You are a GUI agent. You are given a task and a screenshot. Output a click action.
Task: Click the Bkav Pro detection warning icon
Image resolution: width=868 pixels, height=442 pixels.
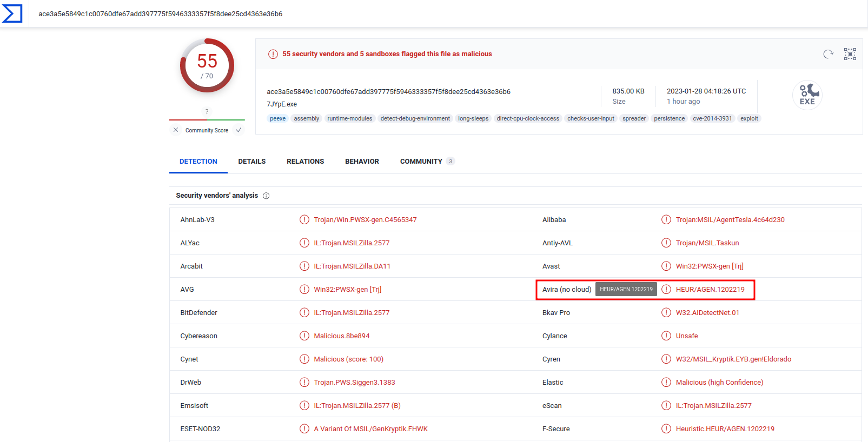point(666,312)
